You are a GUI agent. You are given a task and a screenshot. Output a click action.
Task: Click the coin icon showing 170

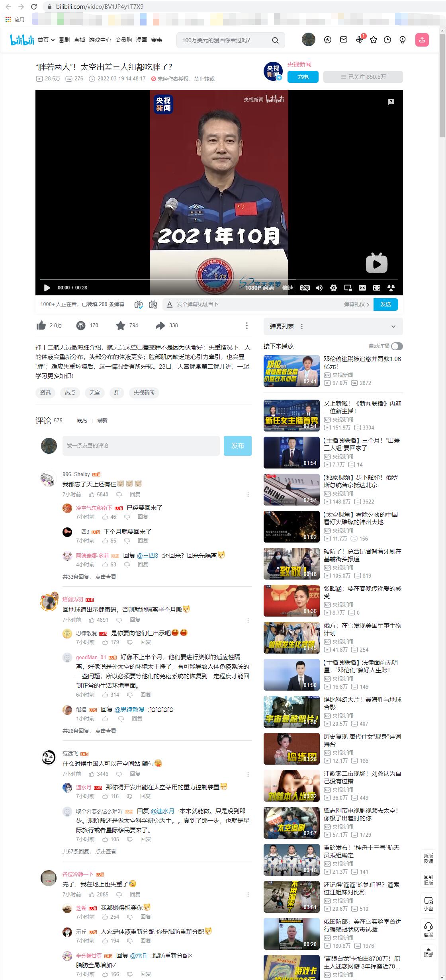pyautogui.click(x=81, y=326)
